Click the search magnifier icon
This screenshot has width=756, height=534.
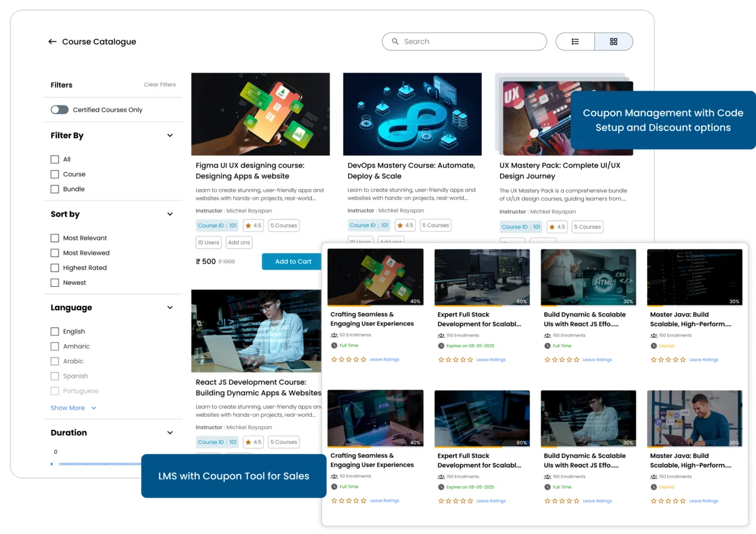coord(396,41)
